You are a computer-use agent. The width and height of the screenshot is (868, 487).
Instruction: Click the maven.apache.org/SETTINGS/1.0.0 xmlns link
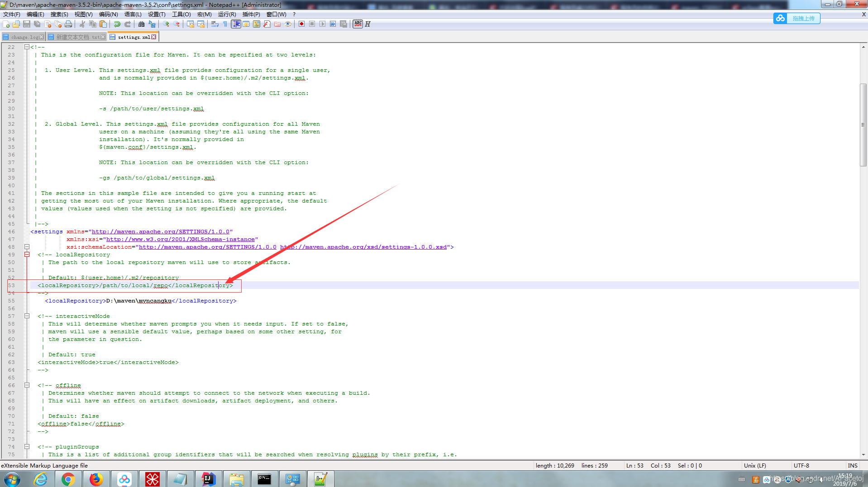pos(161,232)
